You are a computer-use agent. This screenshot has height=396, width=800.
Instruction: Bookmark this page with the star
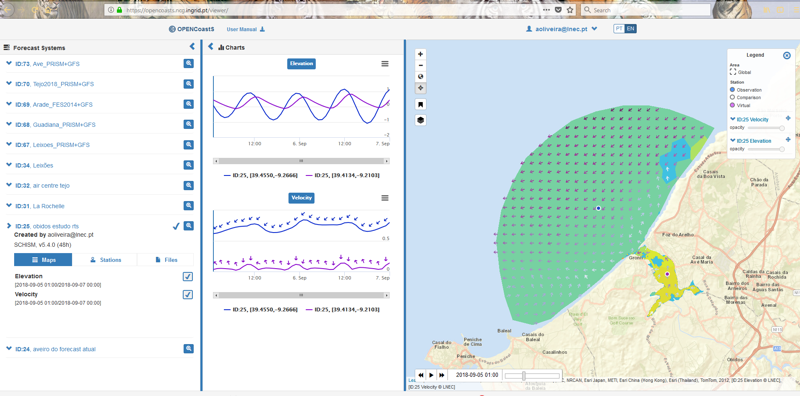(x=570, y=10)
